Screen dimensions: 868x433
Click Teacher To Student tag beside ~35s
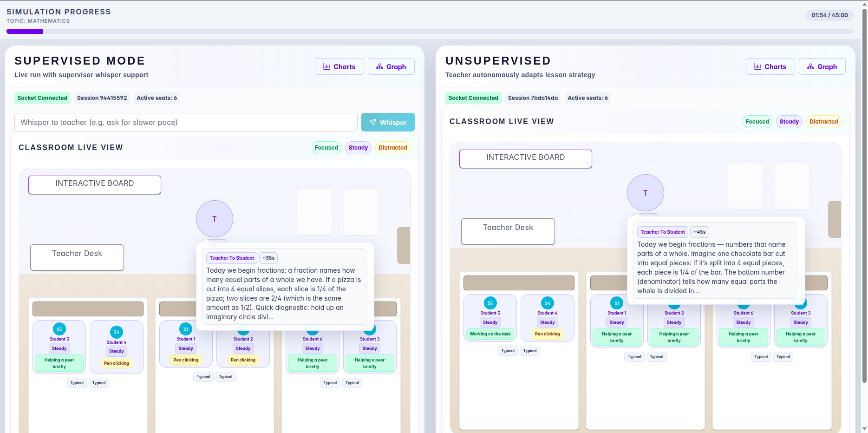click(232, 258)
